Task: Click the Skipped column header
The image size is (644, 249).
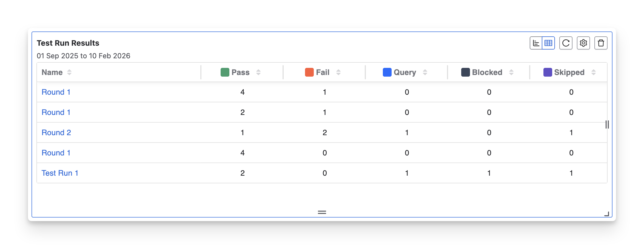Action: [x=569, y=72]
